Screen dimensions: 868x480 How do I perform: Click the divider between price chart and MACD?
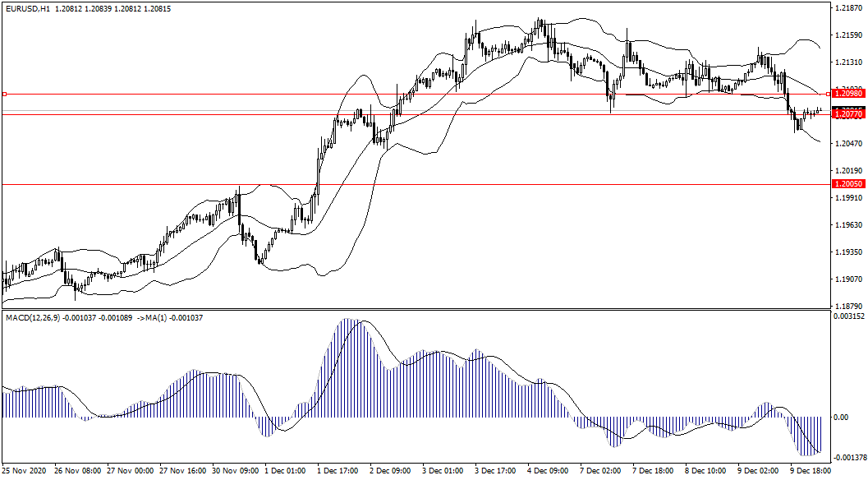(x=411, y=310)
